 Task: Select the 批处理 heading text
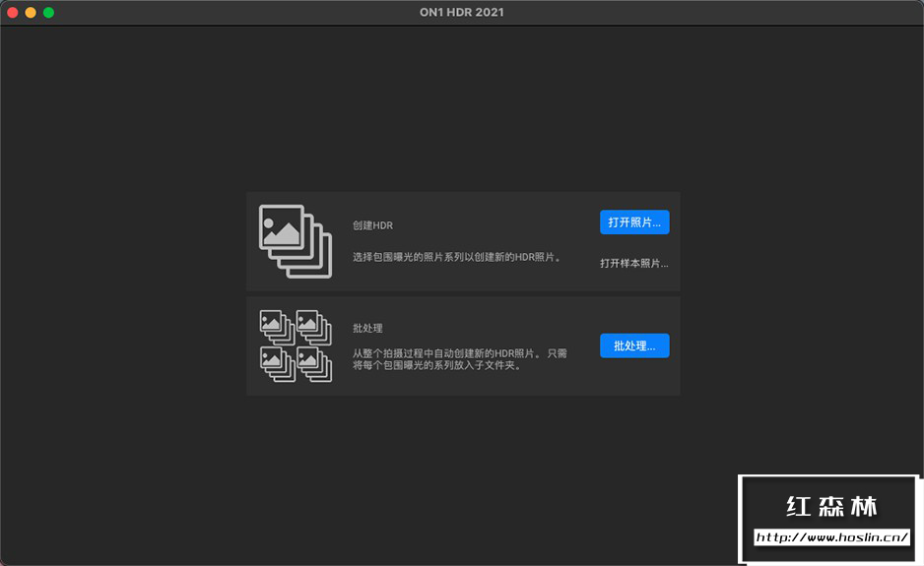(x=367, y=328)
